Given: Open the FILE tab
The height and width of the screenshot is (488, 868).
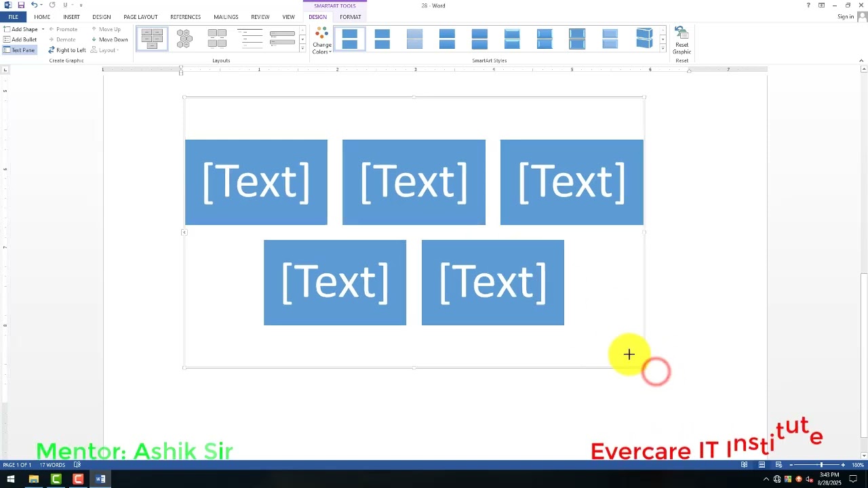Looking at the screenshot, I should (13, 17).
